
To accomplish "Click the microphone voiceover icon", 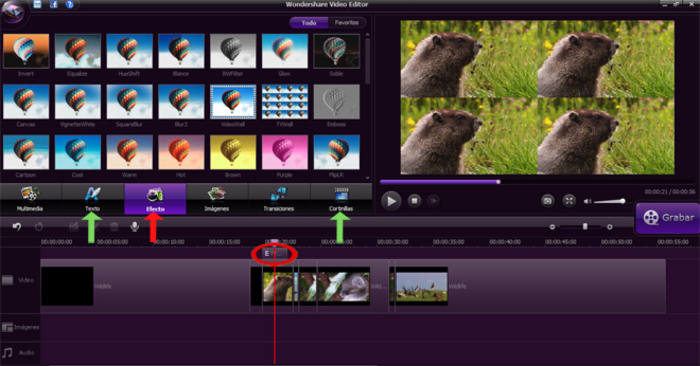I will point(134,227).
